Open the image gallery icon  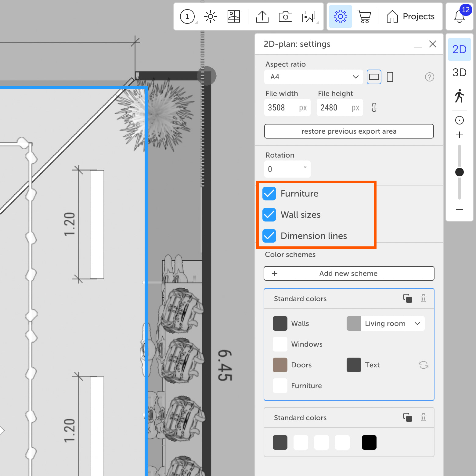coord(309,17)
